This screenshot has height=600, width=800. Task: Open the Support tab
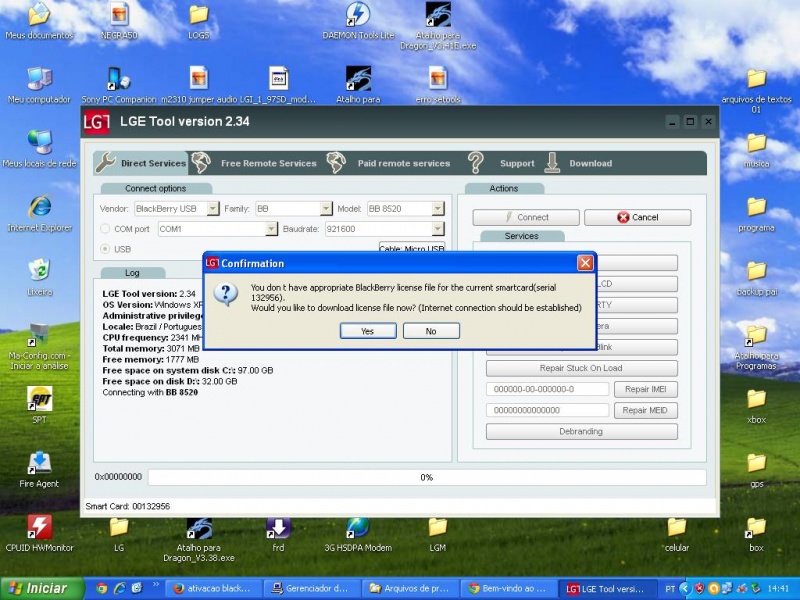(x=502, y=163)
